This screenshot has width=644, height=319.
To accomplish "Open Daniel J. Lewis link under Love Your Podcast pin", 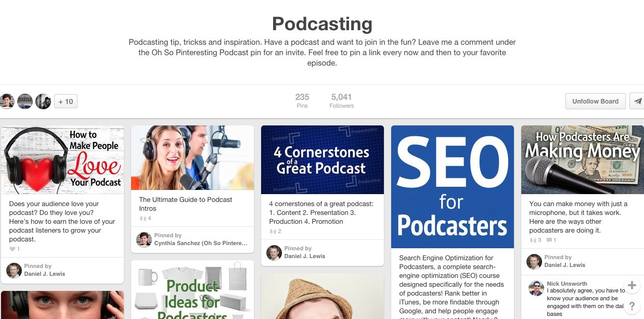I will click(x=45, y=274).
